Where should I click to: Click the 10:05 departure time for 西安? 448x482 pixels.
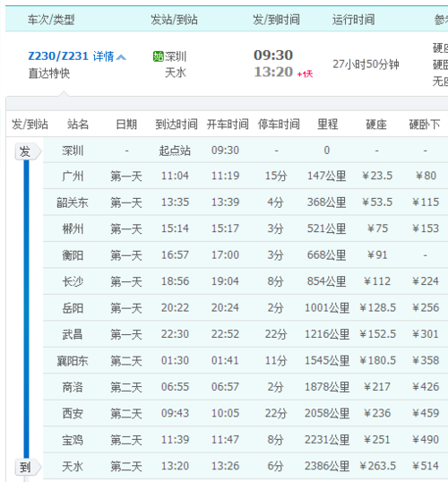225,413
